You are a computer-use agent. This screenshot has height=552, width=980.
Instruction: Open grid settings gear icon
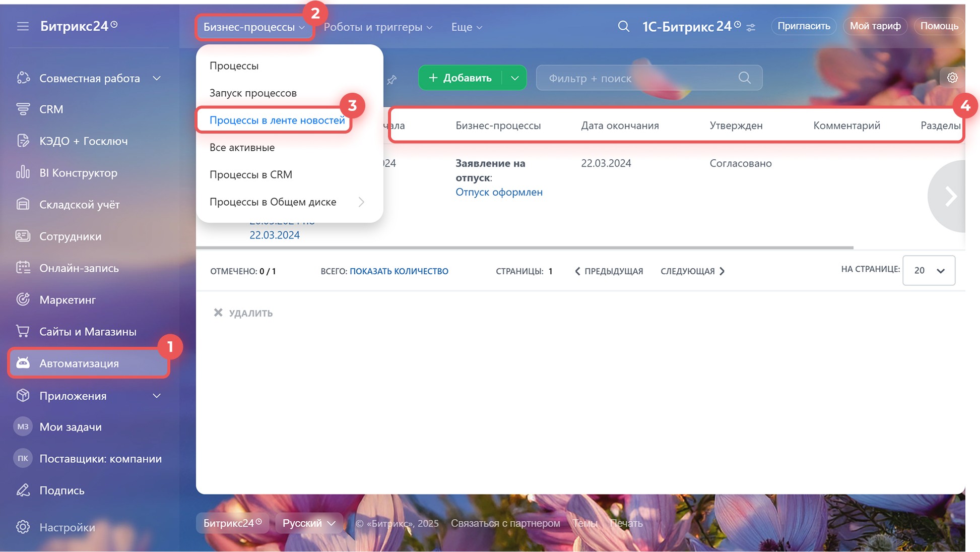click(952, 78)
